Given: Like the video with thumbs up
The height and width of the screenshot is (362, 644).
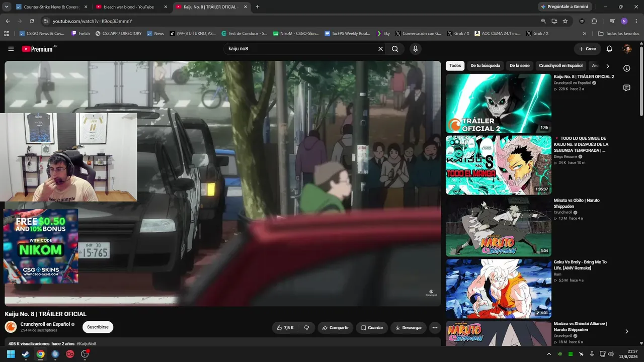Looking at the screenshot, I should [285, 328].
